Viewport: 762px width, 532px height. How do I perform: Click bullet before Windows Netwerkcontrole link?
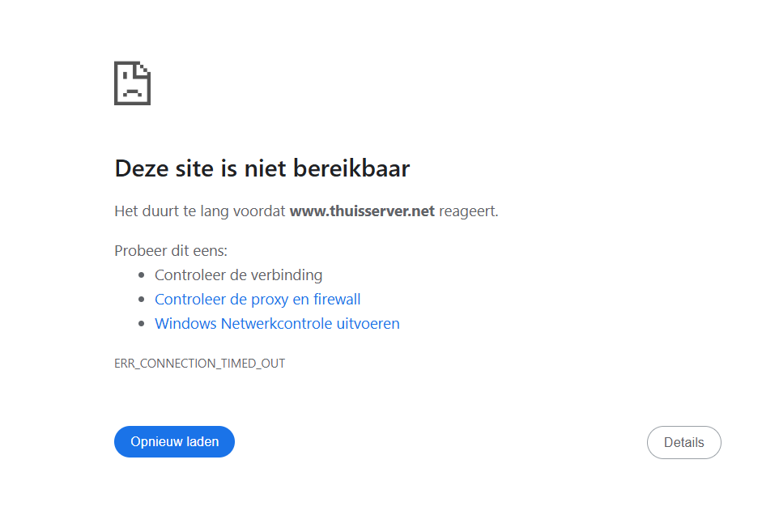coord(142,324)
